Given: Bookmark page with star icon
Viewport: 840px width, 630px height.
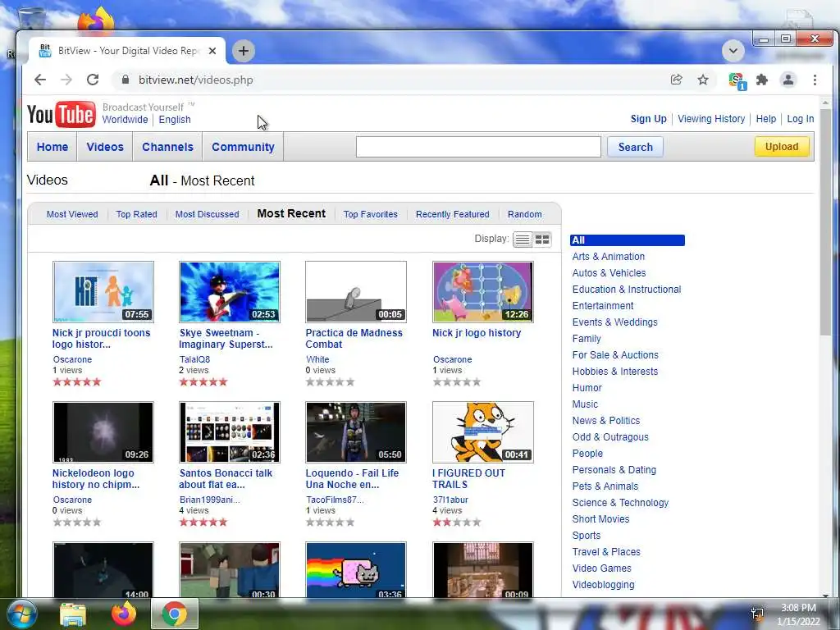Looking at the screenshot, I should [x=703, y=80].
